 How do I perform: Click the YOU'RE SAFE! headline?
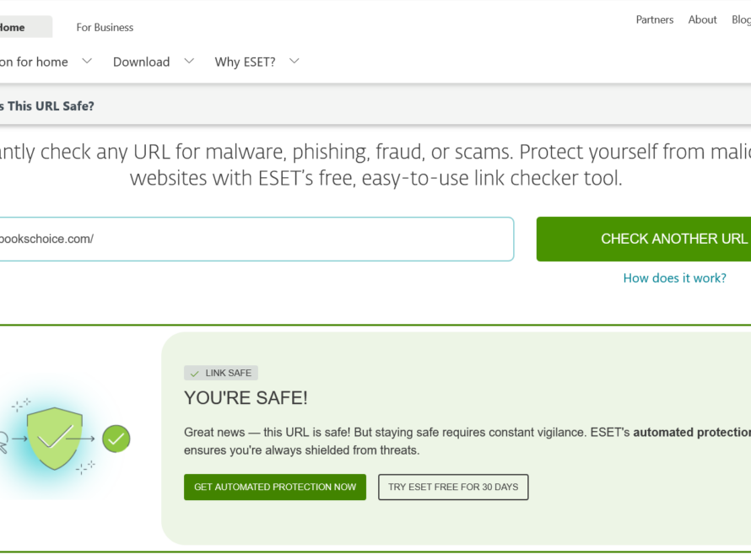coord(246,398)
